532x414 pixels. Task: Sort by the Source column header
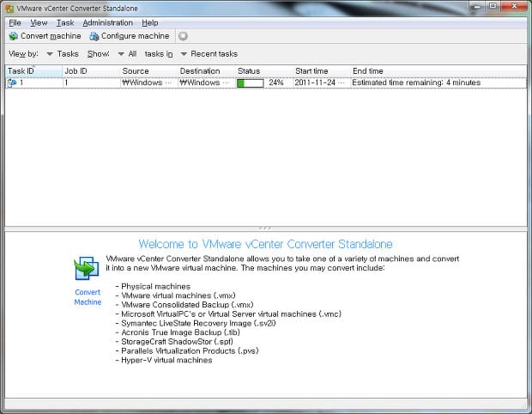(x=149, y=71)
